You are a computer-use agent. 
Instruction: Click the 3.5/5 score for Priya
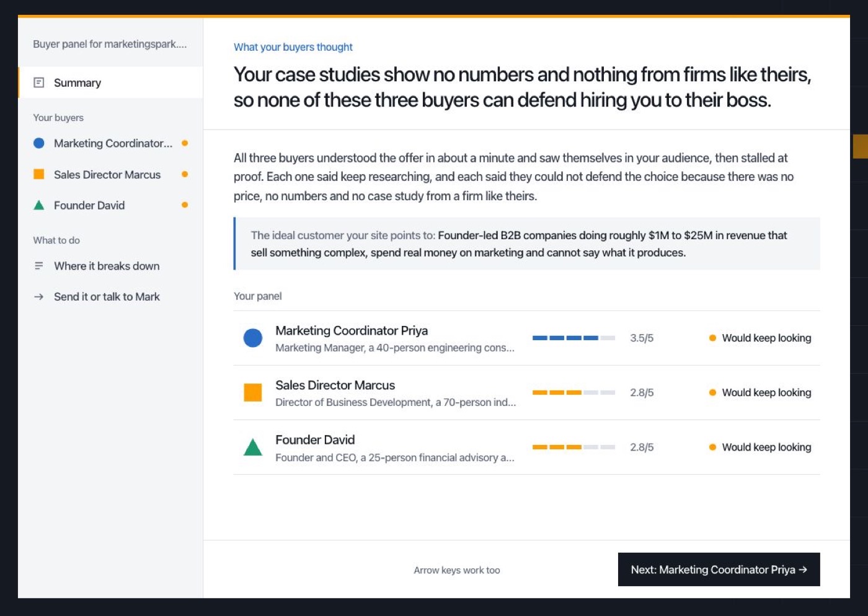(x=642, y=338)
